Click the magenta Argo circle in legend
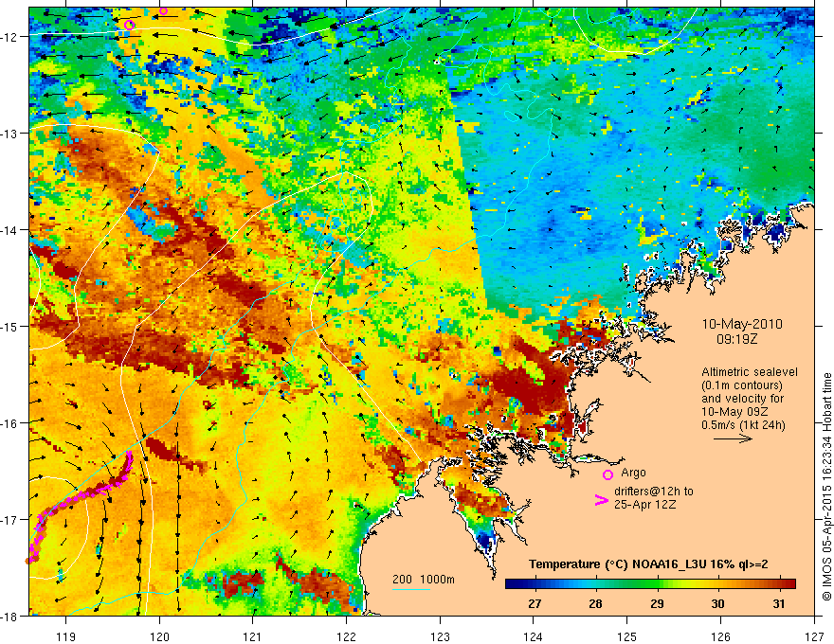Screen dimensions: 834x644 click(x=607, y=474)
